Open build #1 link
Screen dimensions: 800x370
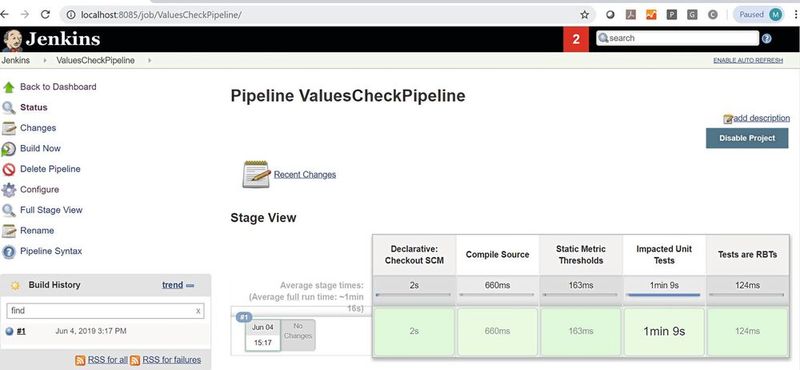tap(21, 331)
